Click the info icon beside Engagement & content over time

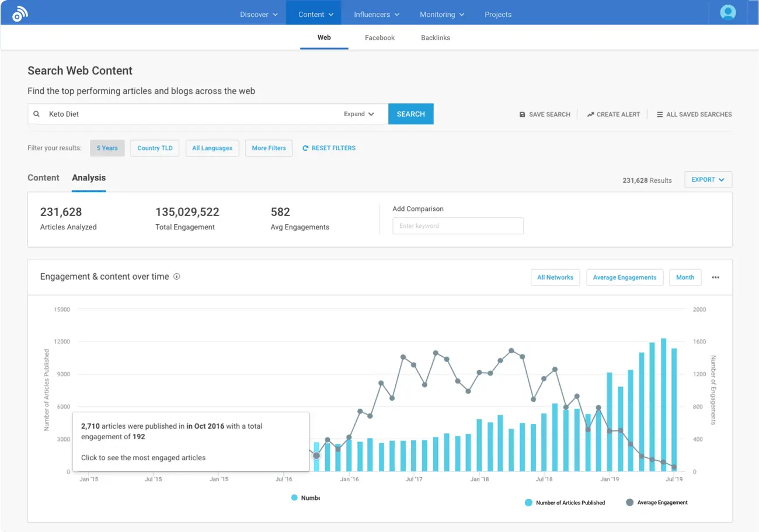tap(177, 276)
